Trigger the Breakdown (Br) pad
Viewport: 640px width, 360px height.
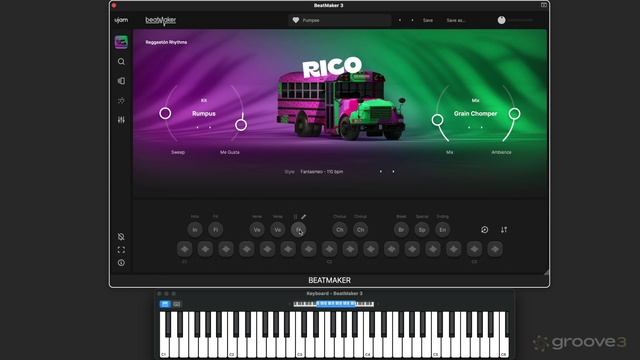(x=402, y=230)
